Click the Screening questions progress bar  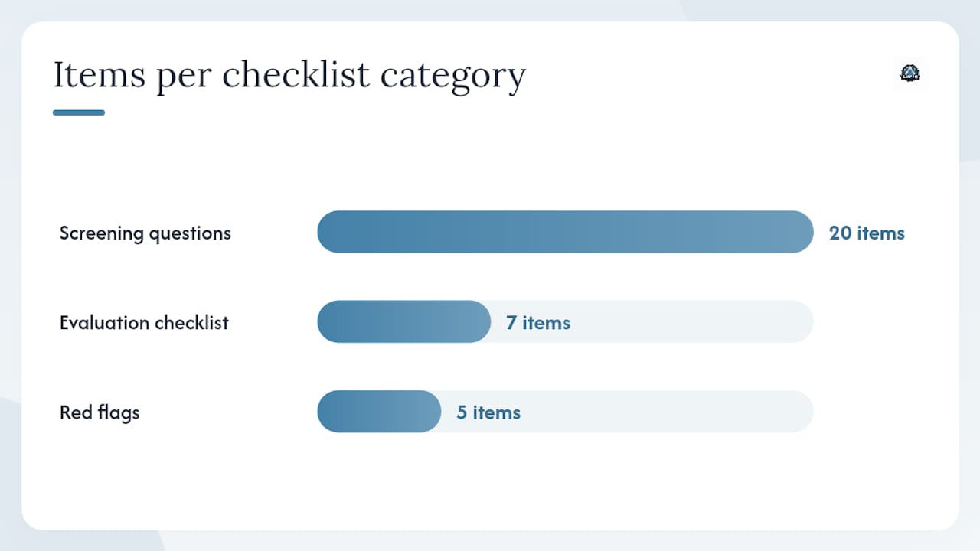(565, 232)
